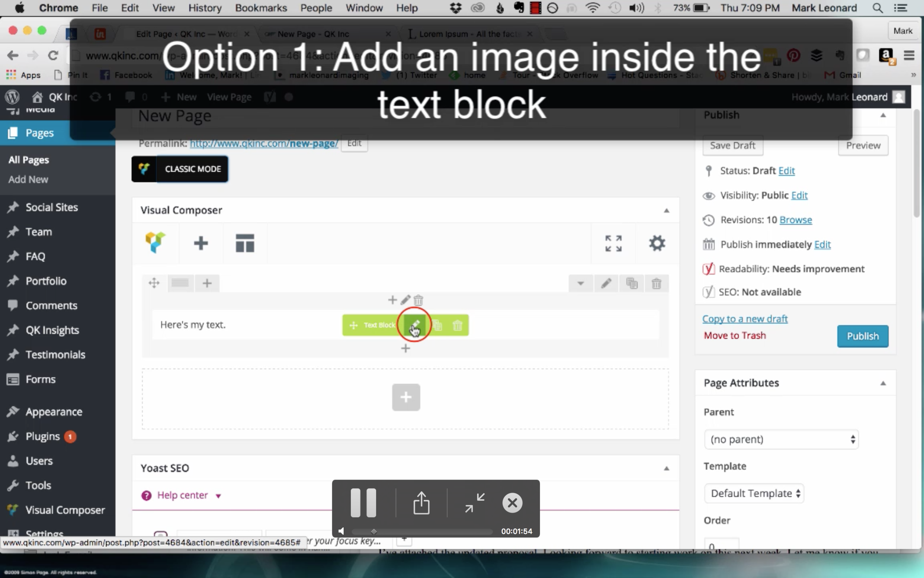Switch to Classic Mode editor
The image size is (924, 578).
(x=180, y=169)
